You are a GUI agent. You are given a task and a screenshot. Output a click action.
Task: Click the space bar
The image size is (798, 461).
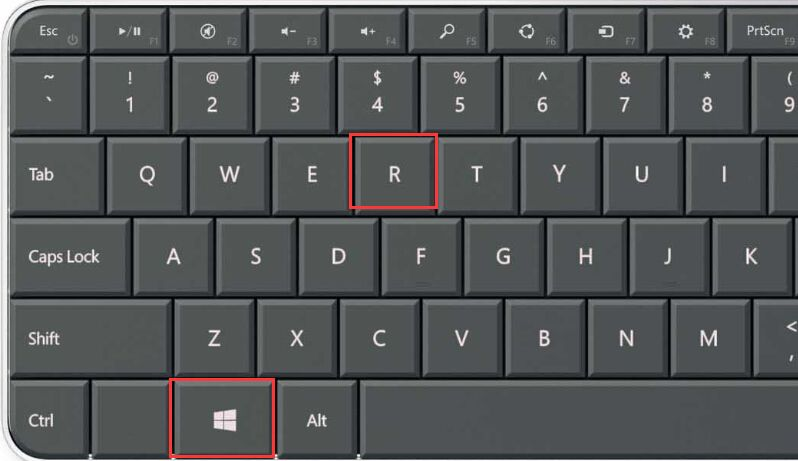click(579, 418)
